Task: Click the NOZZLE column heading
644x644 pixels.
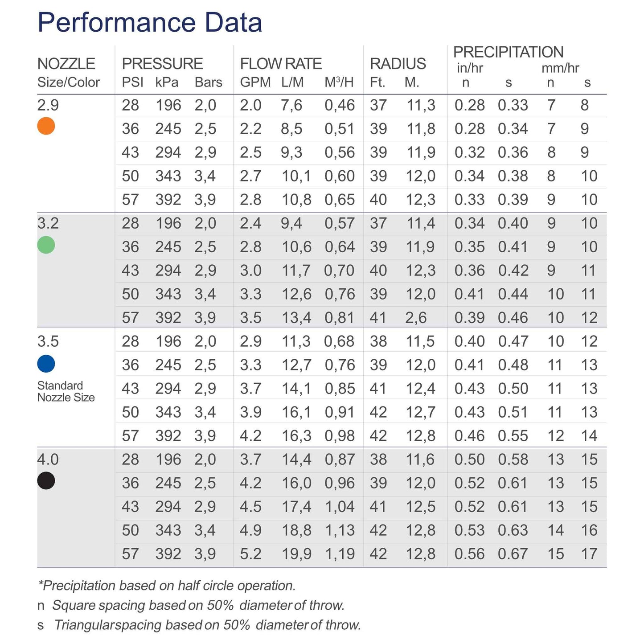Action: pyautogui.click(x=66, y=64)
